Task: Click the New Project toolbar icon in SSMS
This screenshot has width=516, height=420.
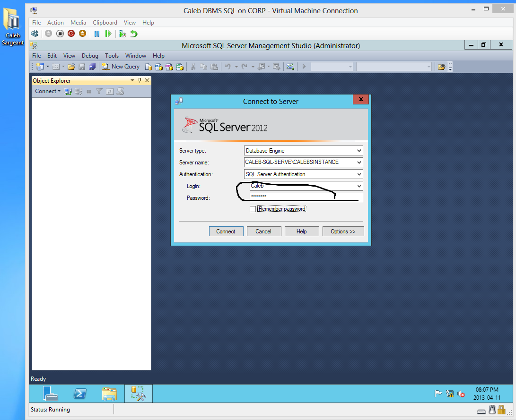Action: coord(40,67)
